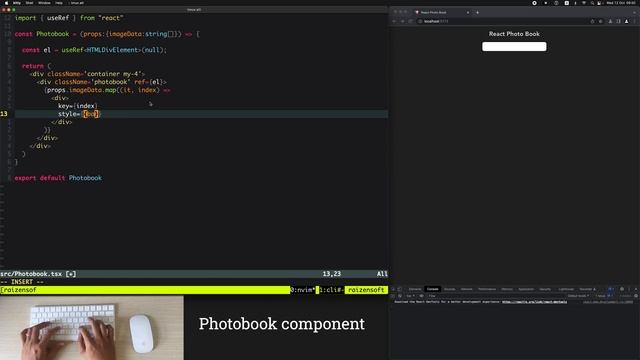Open the Window menu in menu bar

point(44,3)
